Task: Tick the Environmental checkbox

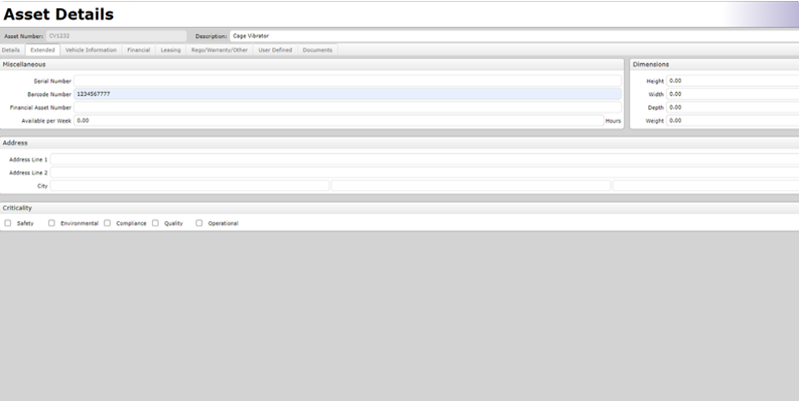Action: pyautogui.click(x=52, y=223)
